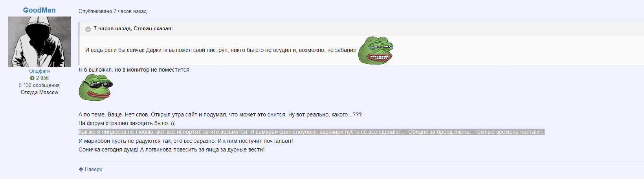Click the Наверх link
This screenshot has height=179, width=644.
[x=94, y=170]
